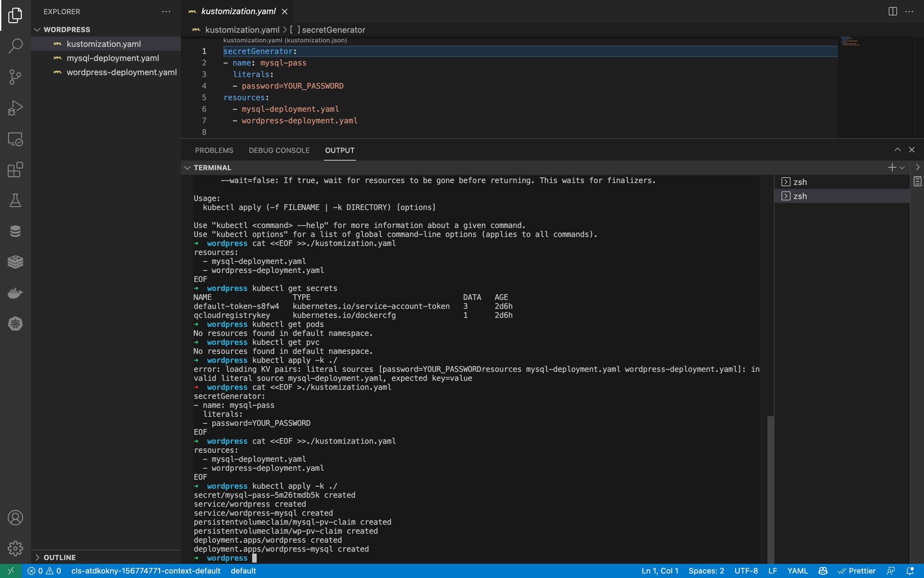
Task: Change indentation via Spaces: 2
Action: tap(706, 571)
